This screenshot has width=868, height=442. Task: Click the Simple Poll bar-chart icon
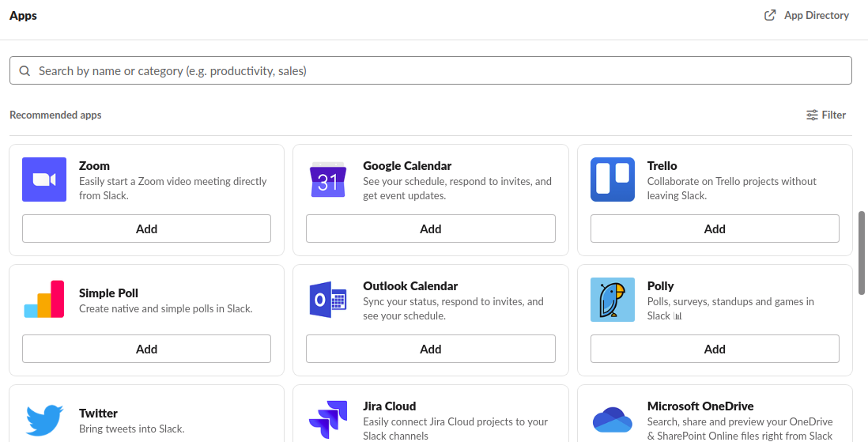[44, 300]
